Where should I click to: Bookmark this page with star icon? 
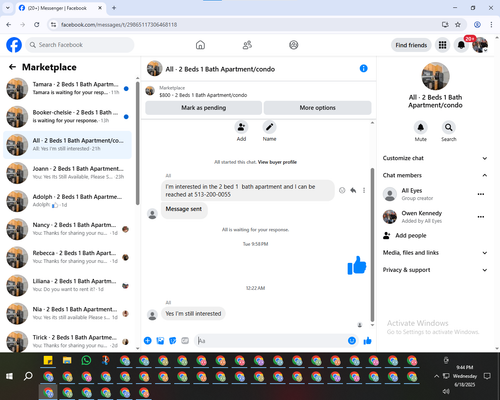point(458,25)
